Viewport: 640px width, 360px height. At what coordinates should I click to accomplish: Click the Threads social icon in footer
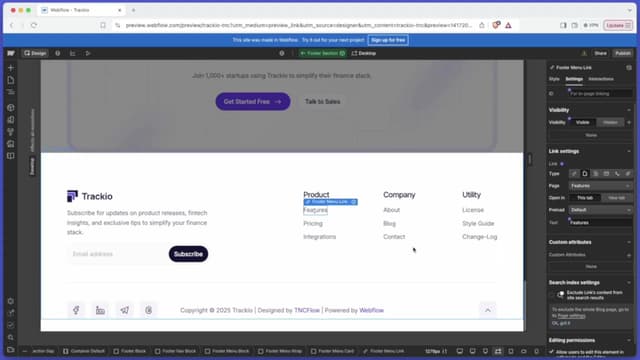pyautogui.click(x=149, y=310)
